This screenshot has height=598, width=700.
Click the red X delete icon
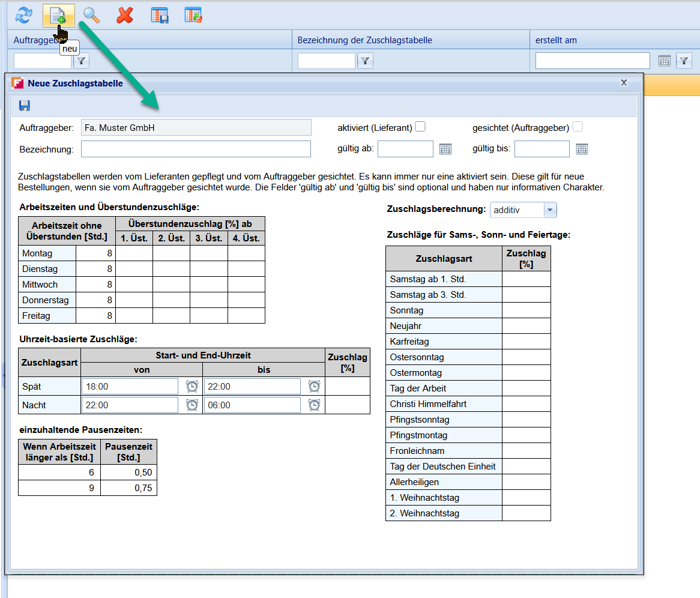125,15
